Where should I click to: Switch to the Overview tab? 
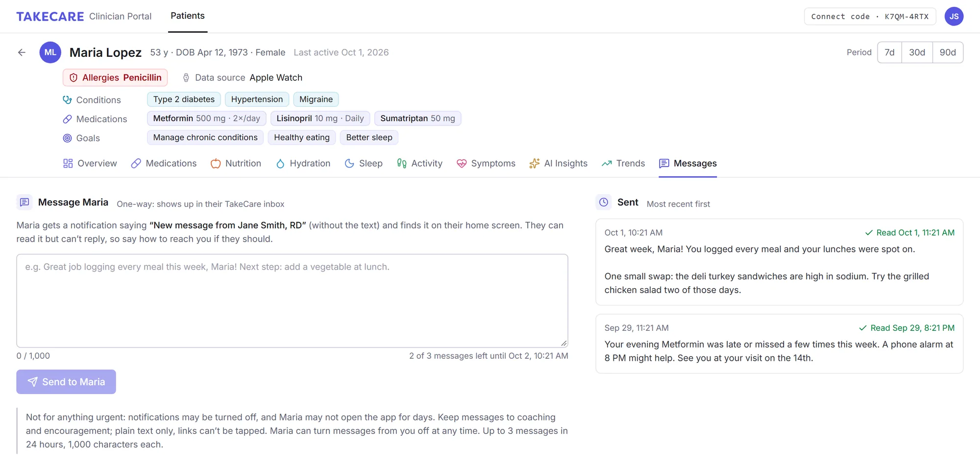click(90, 163)
